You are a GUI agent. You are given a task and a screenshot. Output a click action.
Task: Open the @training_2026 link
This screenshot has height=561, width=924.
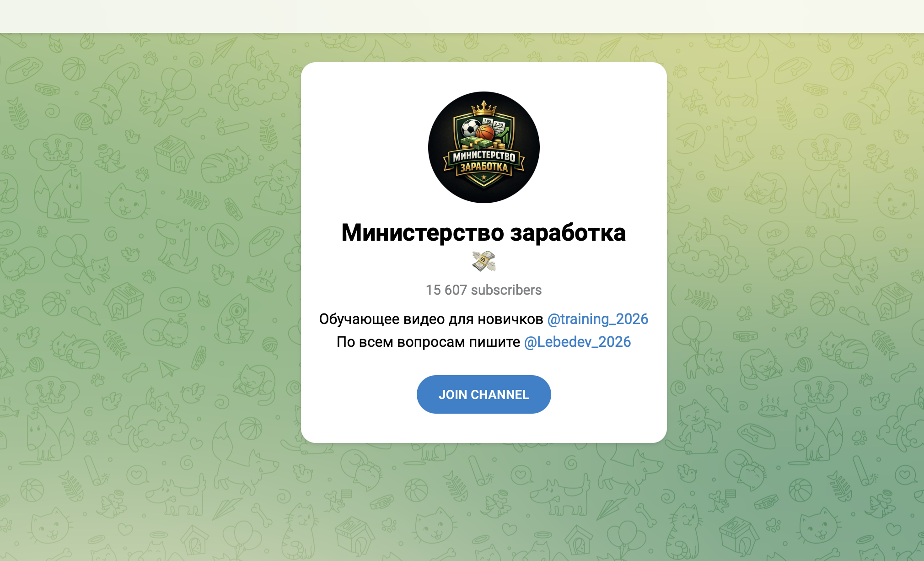pyautogui.click(x=598, y=319)
